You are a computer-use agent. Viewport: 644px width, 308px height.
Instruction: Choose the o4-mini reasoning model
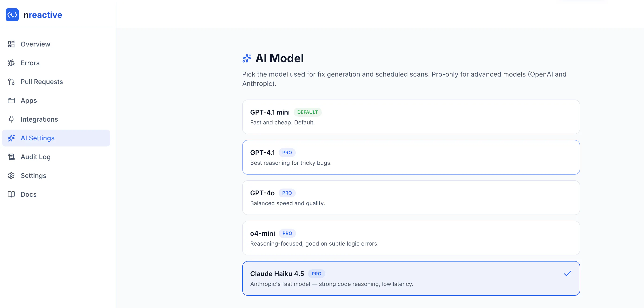click(x=411, y=238)
